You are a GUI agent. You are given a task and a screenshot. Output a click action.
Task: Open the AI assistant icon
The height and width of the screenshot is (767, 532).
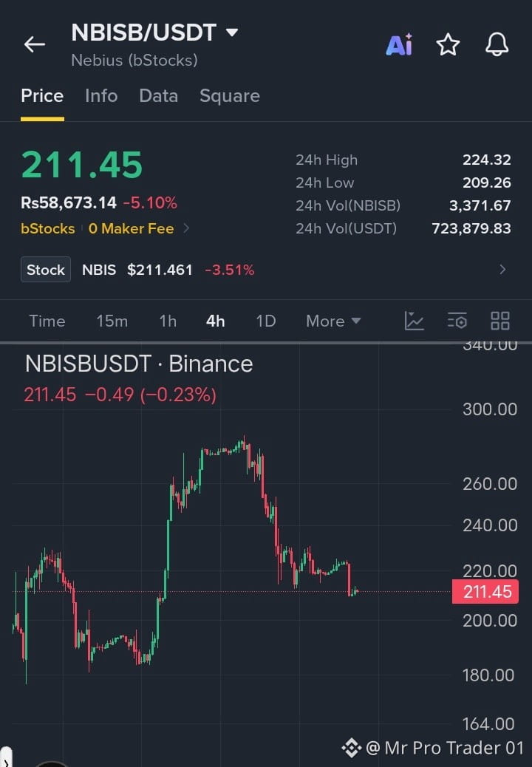(399, 45)
